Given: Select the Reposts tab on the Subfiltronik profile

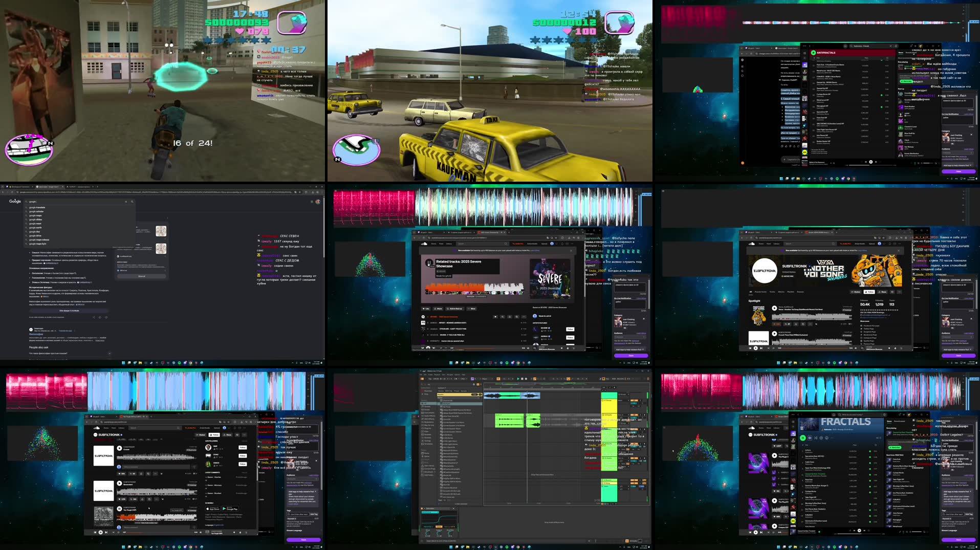Looking at the screenshot, I should [800, 292].
